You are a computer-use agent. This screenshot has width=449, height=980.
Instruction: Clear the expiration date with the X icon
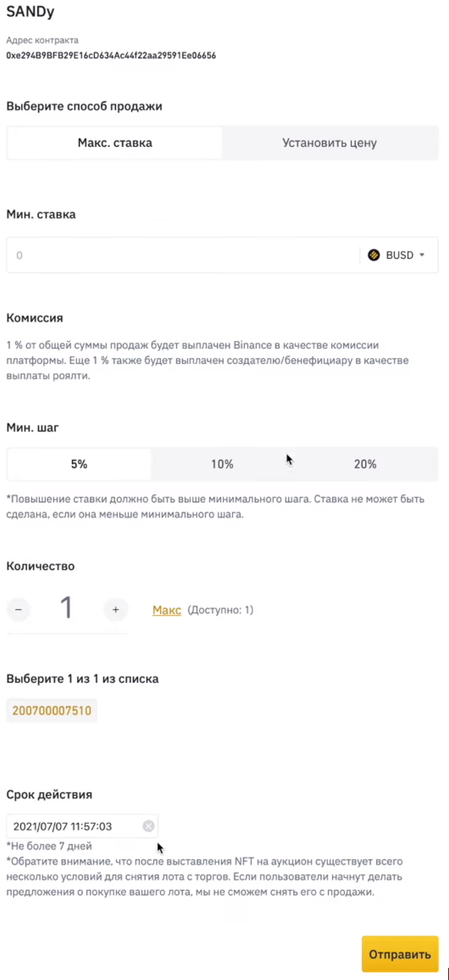149,826
